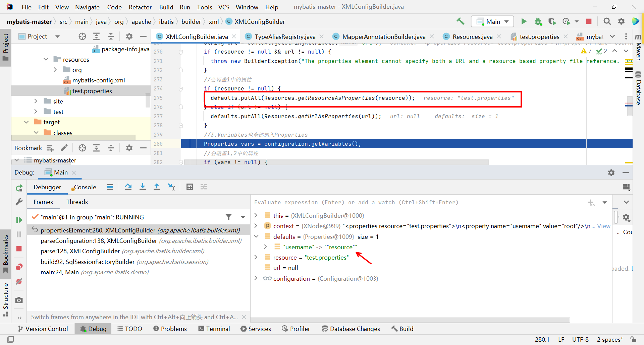Switch to Resources.java editor tab

473,37
